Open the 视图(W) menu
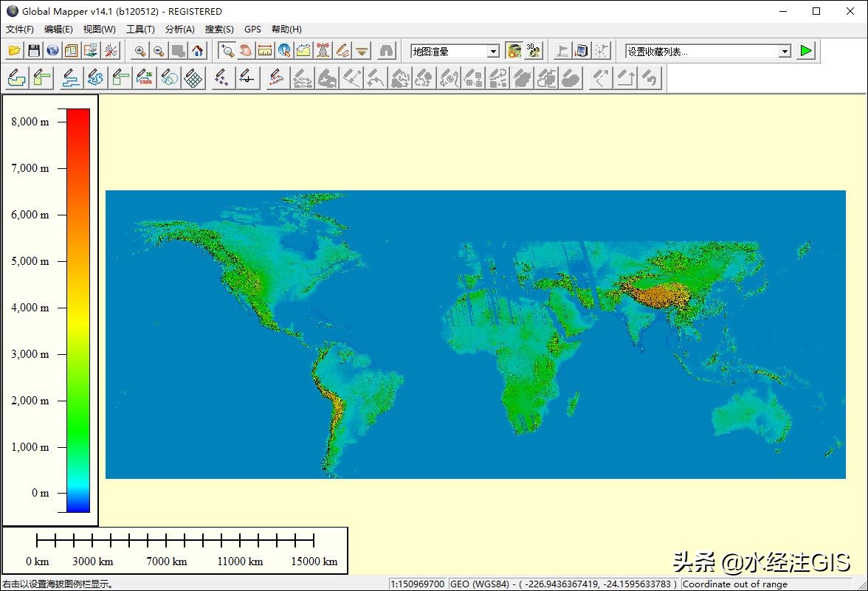Screen dimensions: 868x591 (x=100, y=30)
